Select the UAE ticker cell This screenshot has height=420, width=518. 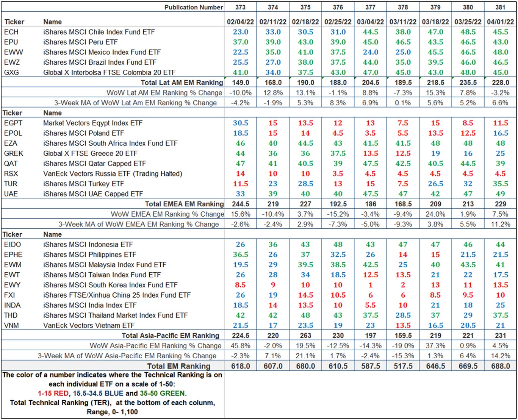click(11, 194)
